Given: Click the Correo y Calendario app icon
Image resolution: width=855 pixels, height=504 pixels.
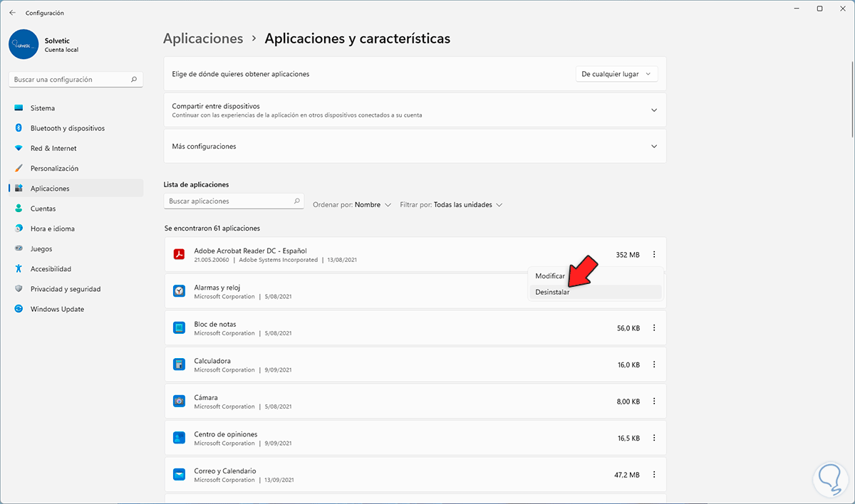Looking at the screenshot, I should (180, 475).
